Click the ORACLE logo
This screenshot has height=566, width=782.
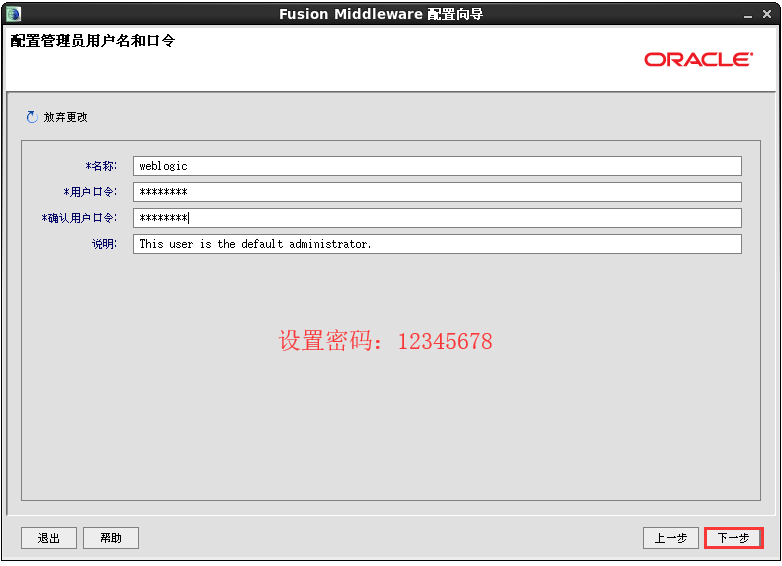tap(698, 60)
